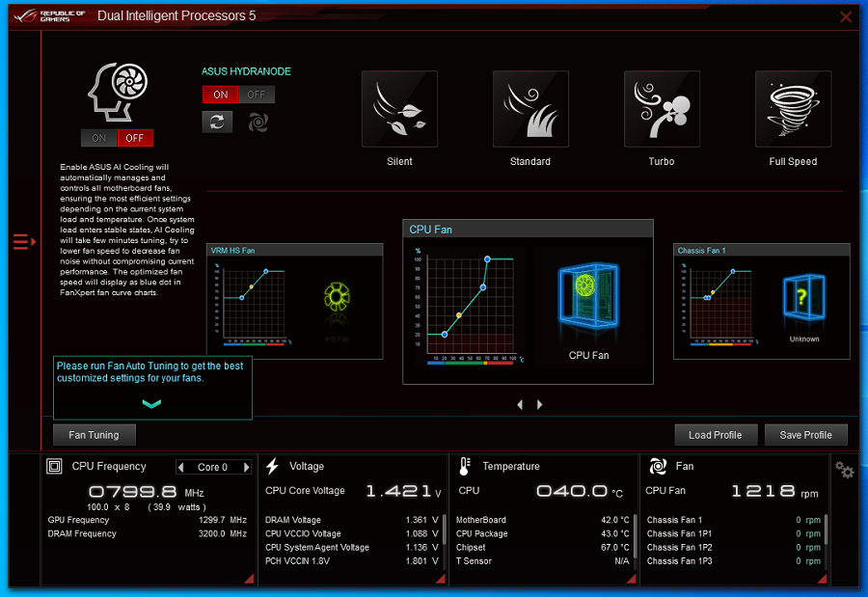Click the Voltage lightning bolt icon
Image resolution: width=868 pixels, height=597 pixels.
[x=272, y=466]
